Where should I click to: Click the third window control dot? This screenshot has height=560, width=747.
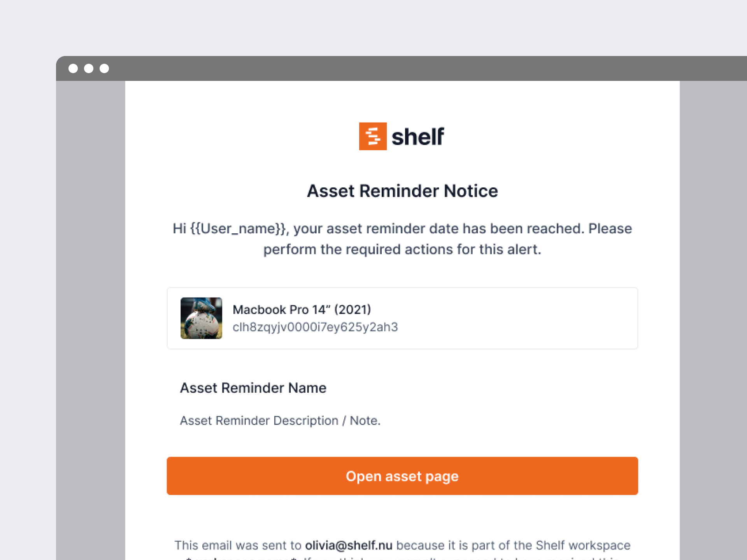104,68
